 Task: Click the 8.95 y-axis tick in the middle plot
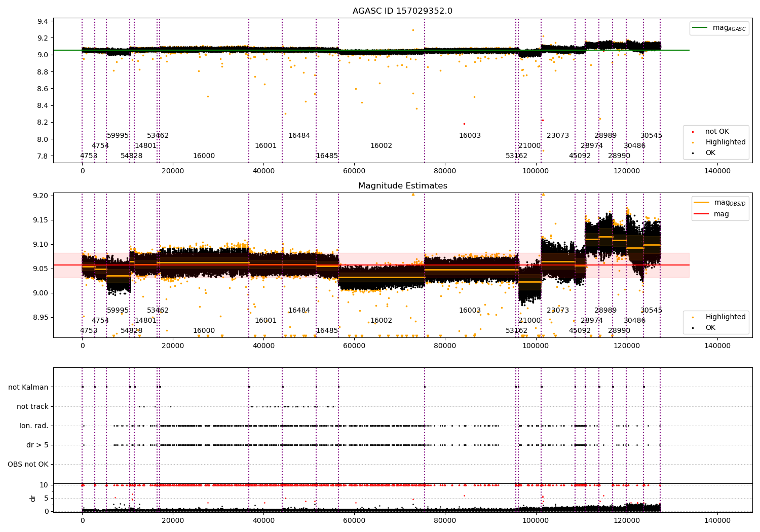tap(42, 317)
